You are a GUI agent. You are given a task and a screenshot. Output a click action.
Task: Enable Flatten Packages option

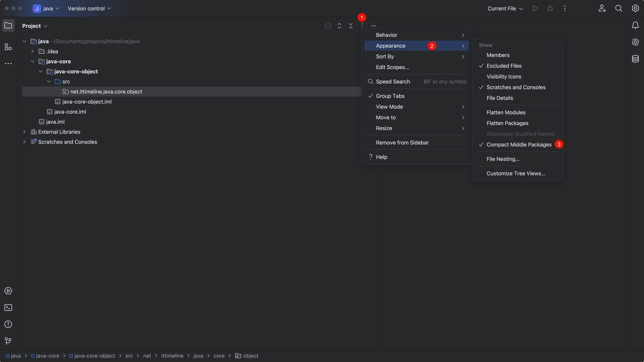(x=507, y=123)
